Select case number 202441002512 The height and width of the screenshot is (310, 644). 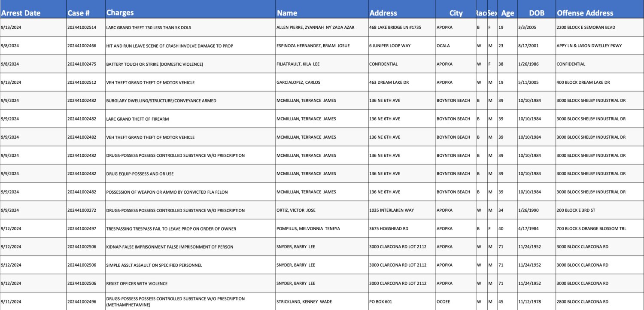86,82
